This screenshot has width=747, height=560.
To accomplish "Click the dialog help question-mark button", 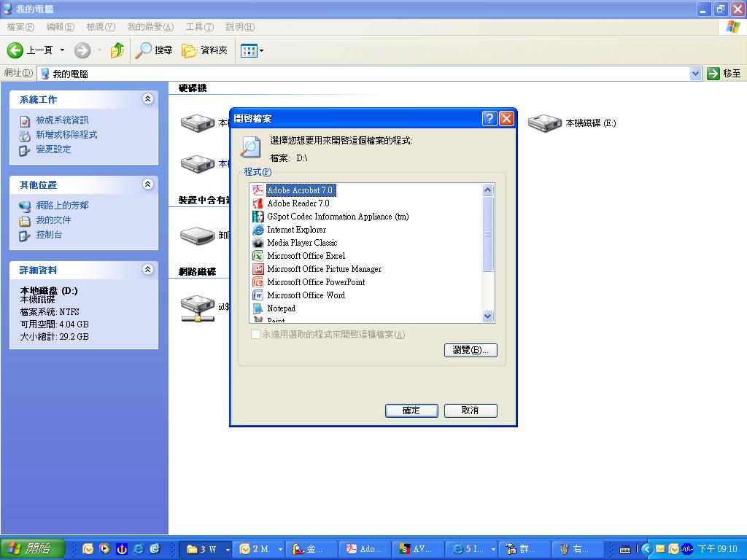I will coord(489,118).
